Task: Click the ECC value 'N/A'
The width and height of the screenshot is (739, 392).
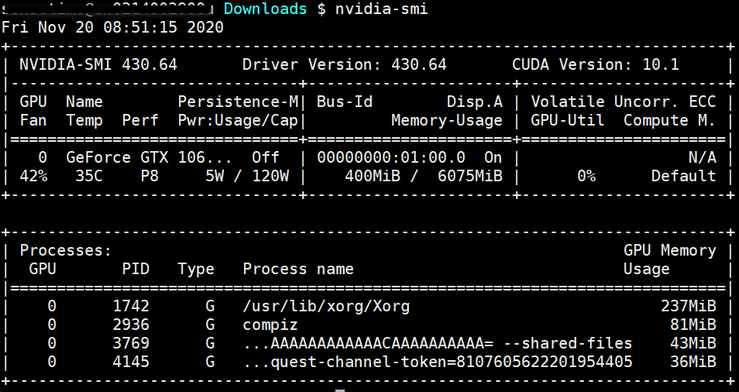Action: coord(702,157)
